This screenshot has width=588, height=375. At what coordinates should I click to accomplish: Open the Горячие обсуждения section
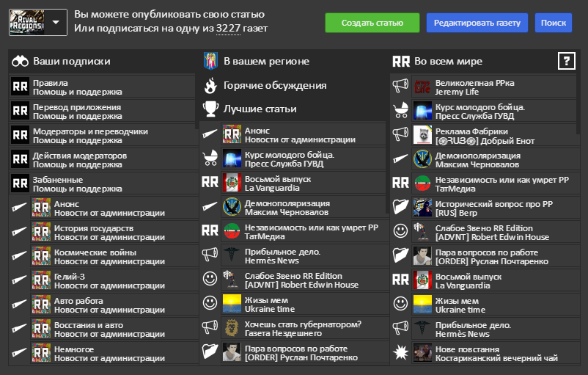[275, 86]
